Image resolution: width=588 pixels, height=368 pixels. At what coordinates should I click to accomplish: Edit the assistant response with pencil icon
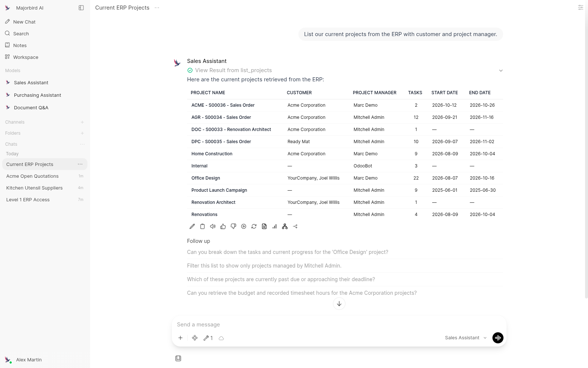coord(192,226)
